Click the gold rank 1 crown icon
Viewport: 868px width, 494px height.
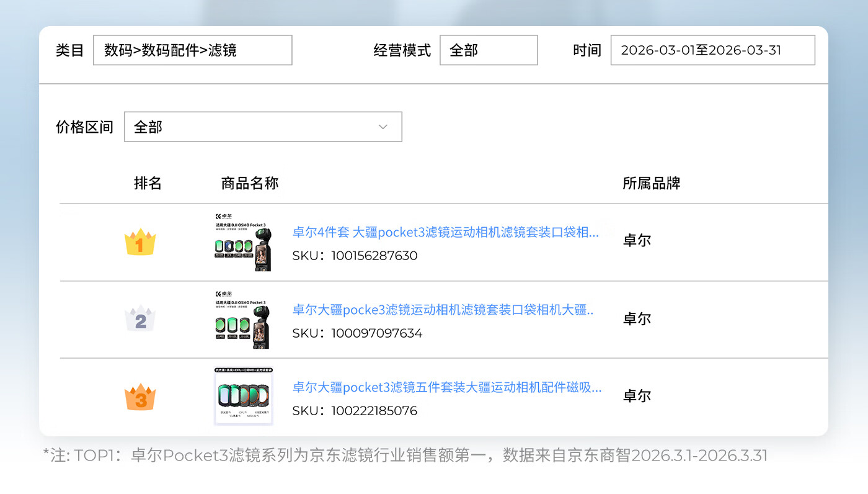[140, 242]
